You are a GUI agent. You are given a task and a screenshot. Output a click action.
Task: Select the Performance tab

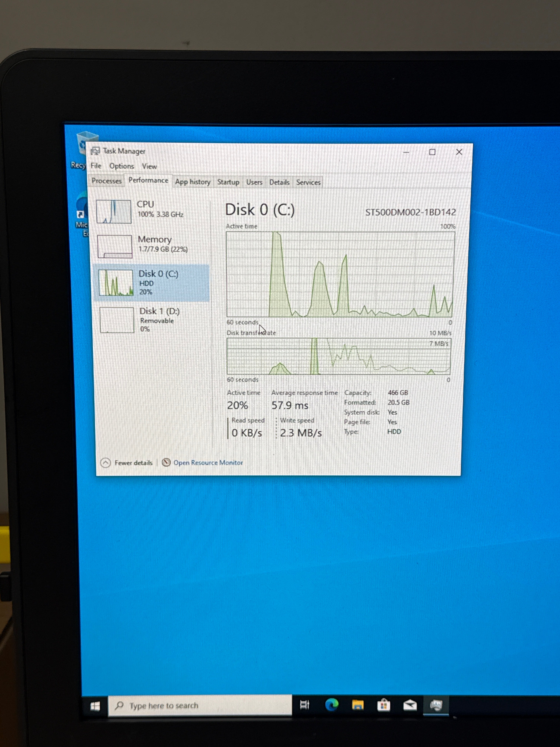click(x=148, y=180)
